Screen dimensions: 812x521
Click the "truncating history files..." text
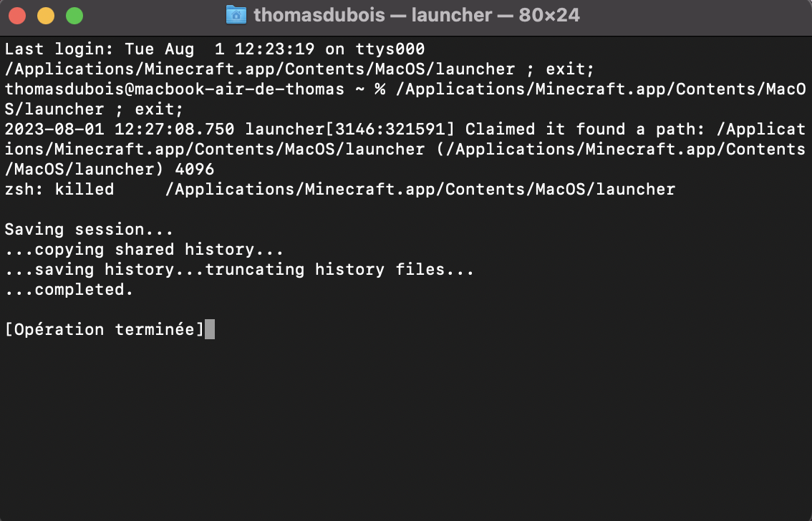click(x=339, y=270)
